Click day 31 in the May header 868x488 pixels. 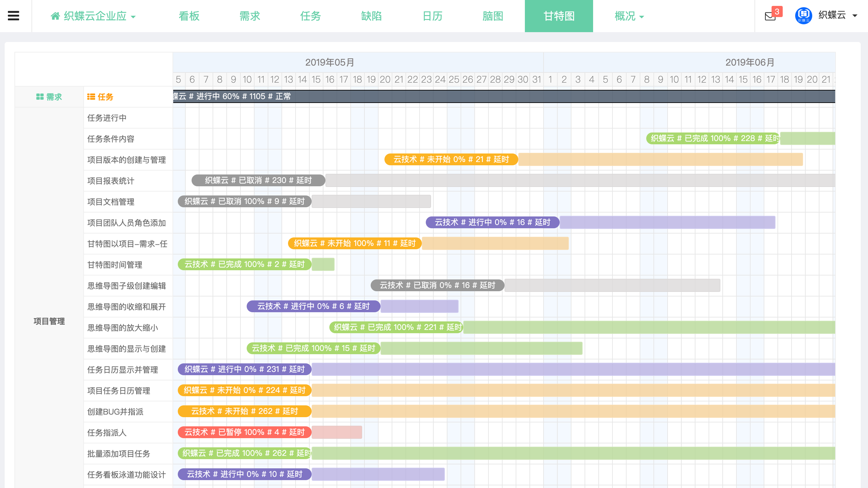(x=537, y=79)
